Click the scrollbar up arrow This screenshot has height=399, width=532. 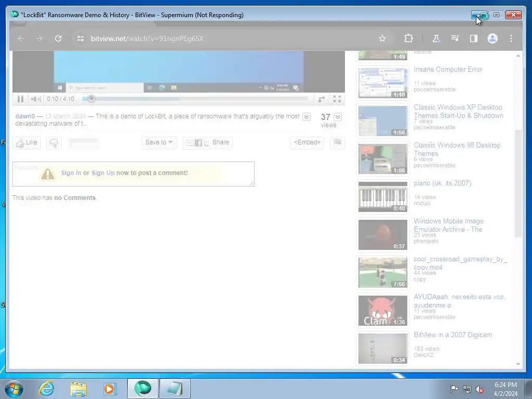(518, 56)
